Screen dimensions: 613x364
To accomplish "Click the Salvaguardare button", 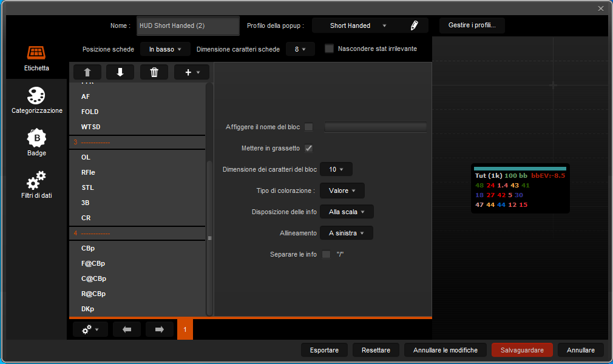I will pos(522,350).
